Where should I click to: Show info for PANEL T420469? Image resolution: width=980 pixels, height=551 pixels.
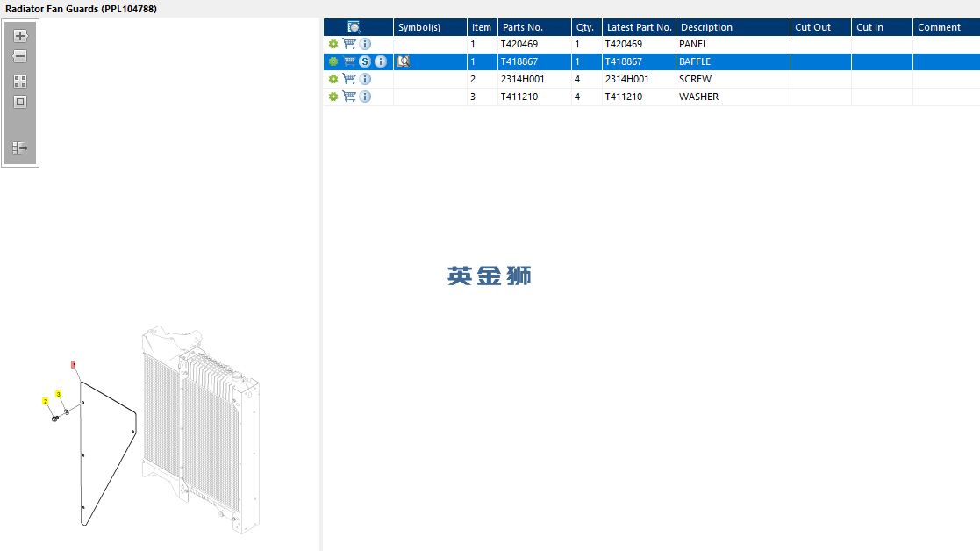(365, 44)
